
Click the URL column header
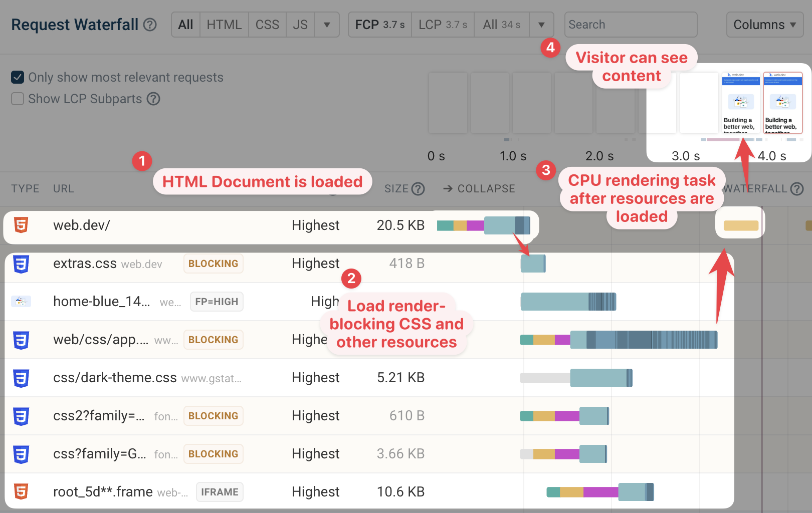pyautogui.click(x=64, y=189)
